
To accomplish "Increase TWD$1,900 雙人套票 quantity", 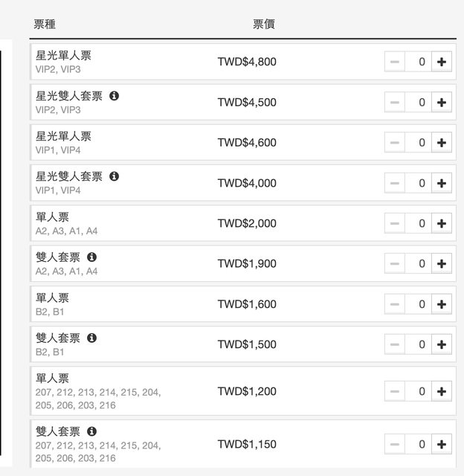I will 442,263.
